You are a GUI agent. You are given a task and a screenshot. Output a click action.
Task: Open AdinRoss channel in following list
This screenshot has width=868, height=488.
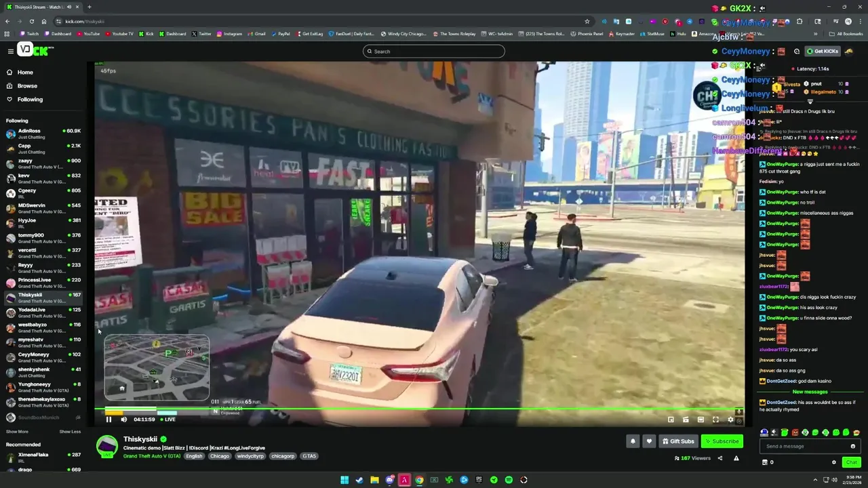(x=43, y=134)
